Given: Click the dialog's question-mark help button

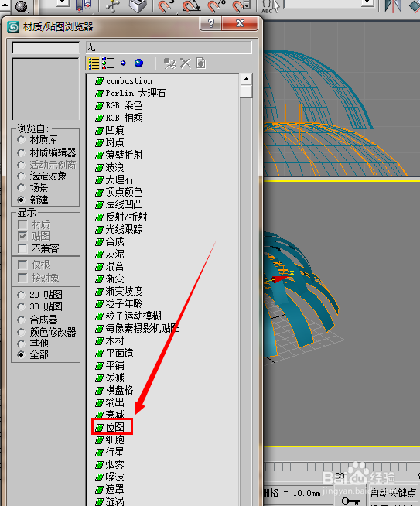Looking at the screenshot, I should pyautogui.click(x=211, y=23).
